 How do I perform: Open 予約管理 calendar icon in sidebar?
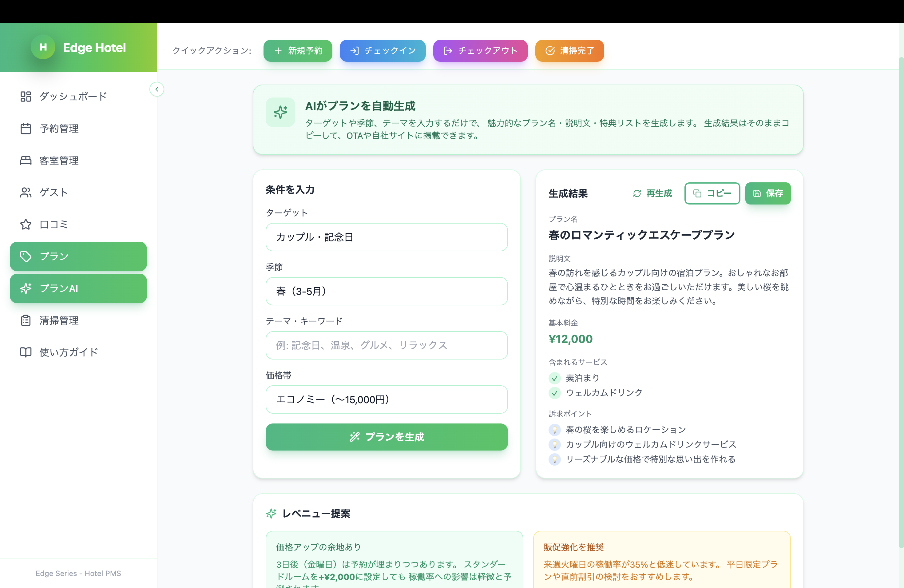(x=26, y=129)
